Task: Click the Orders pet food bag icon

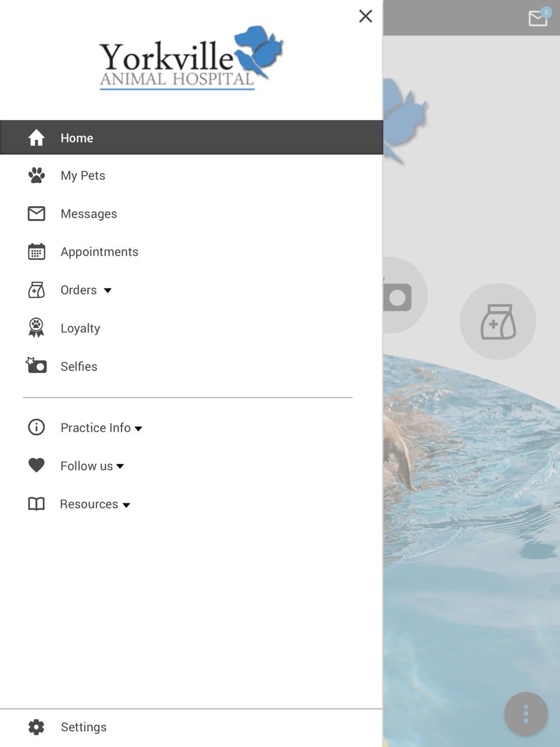Action: [36, 290]
